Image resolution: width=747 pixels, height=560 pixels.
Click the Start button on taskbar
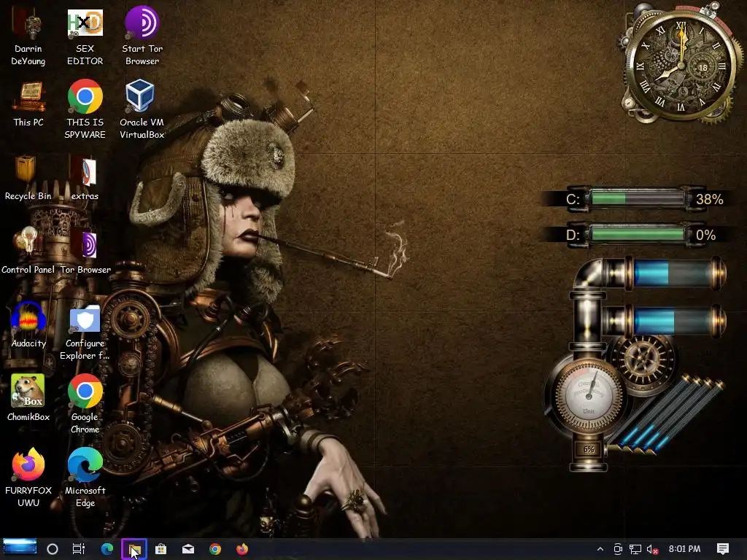point(20,547)
